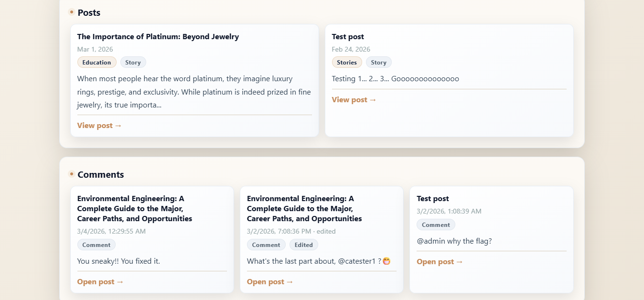The height and width of the screenshot is (300, 644).
Task: Click the Platinum post excerpt text
Action: click(191, 92)
